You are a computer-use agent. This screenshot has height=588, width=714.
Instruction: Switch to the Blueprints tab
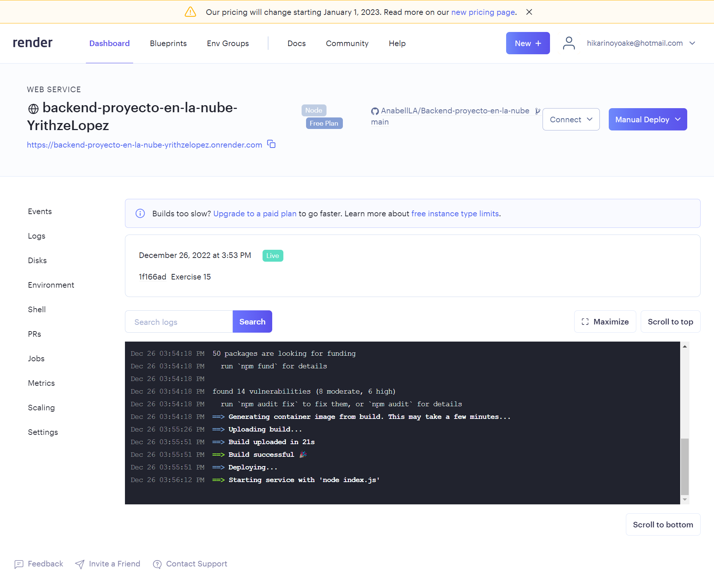[x=168, y=43]
